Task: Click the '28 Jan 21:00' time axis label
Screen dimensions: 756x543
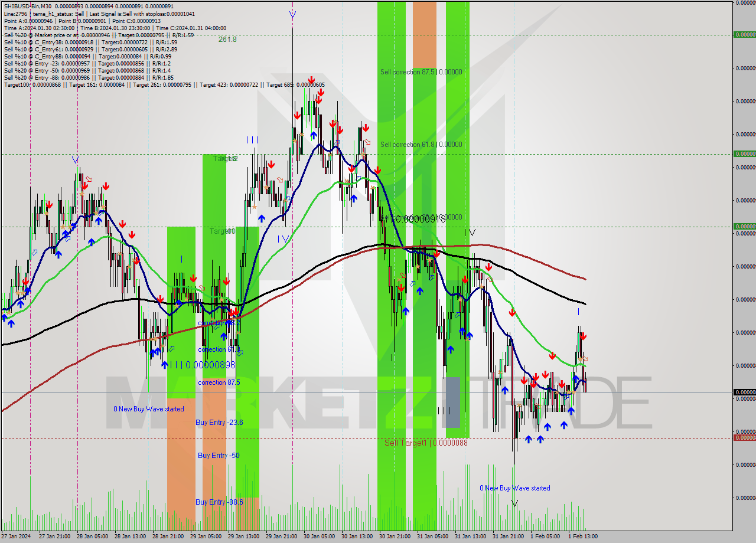Action: click(x=168, y=537)
